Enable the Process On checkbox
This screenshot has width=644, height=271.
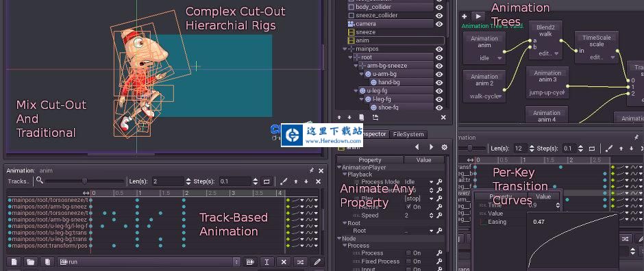tap(408, 253)
